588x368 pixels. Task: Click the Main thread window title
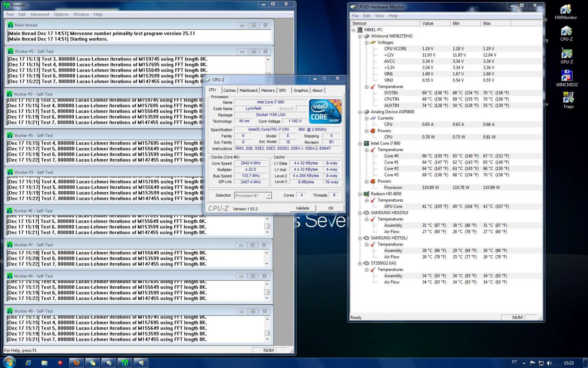pyautogui.click(x=26, y=25)
